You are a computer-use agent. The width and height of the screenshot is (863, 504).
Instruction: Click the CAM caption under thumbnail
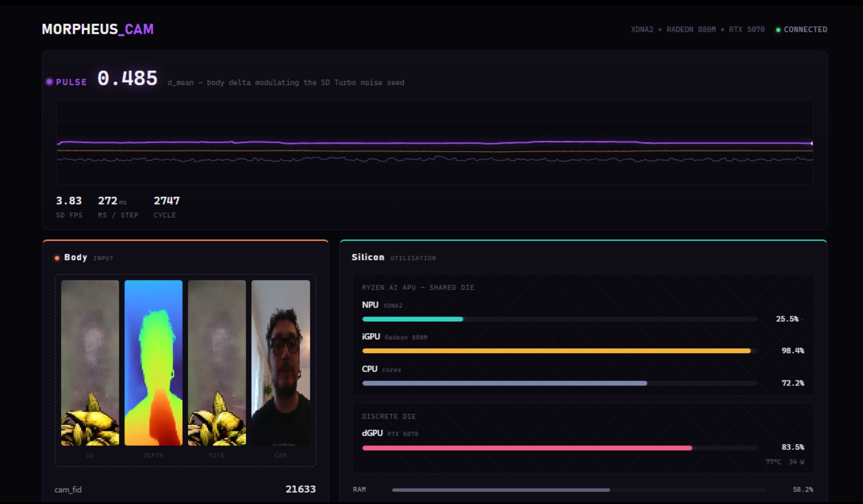tap(280, 455)
